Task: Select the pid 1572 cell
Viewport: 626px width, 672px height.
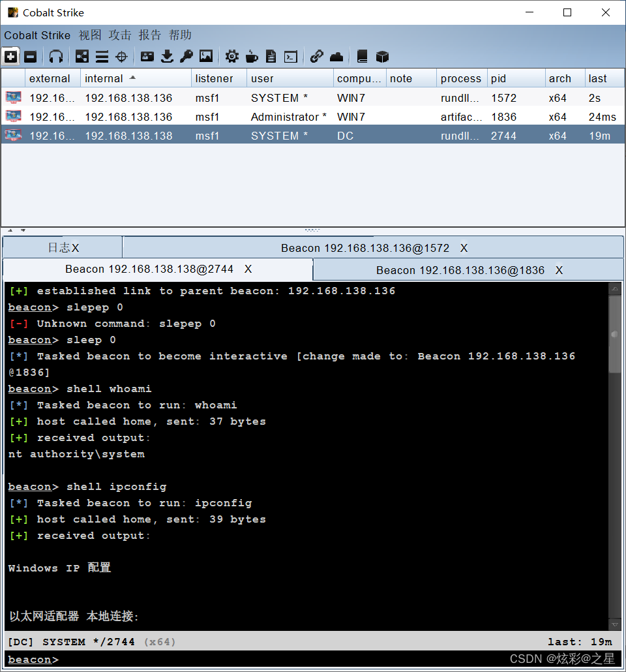Action: (x=516, y=98)
